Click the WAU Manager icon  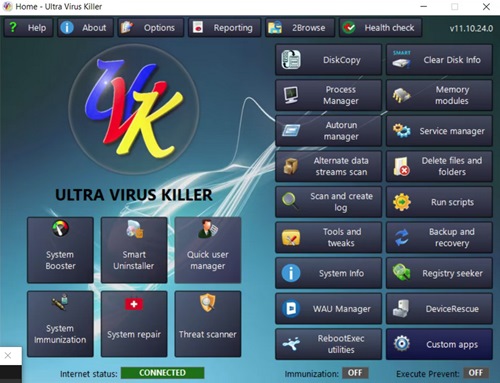(x=291, y=308)
